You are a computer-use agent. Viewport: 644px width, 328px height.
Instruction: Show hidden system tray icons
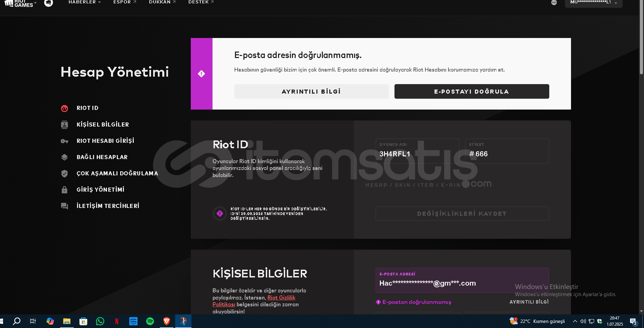575,321
